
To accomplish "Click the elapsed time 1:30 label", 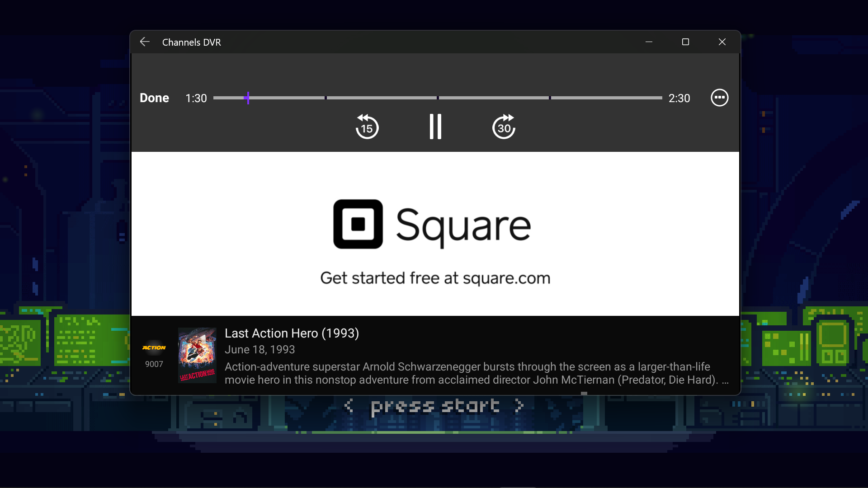I will click(196, 98).
